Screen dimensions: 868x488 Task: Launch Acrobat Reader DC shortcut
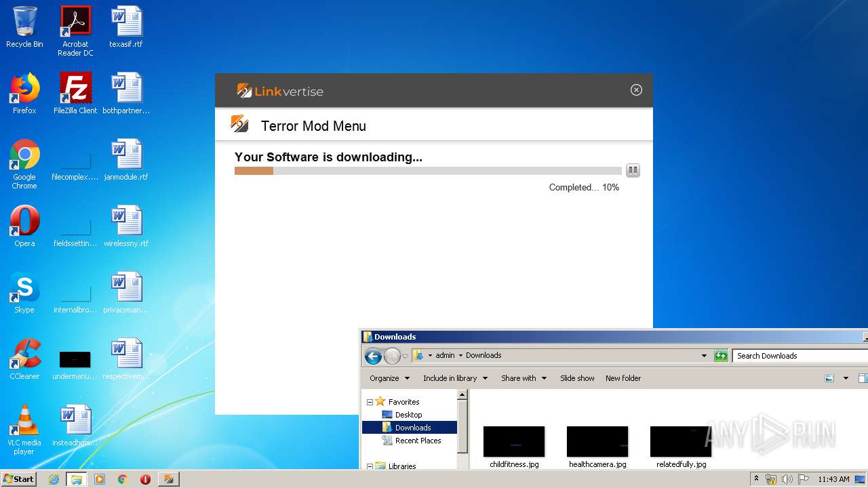click(x=75, y=30)
